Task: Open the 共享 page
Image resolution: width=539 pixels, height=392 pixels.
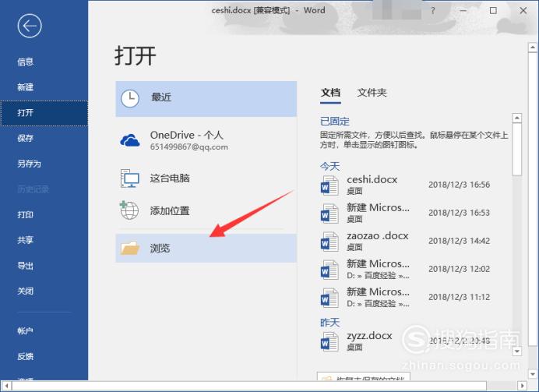Action: coord(26,240)
